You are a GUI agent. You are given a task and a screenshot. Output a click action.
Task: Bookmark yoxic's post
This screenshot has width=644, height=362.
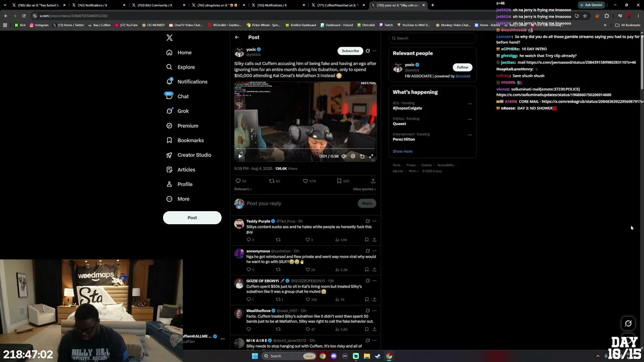click(x=339, y=181)
